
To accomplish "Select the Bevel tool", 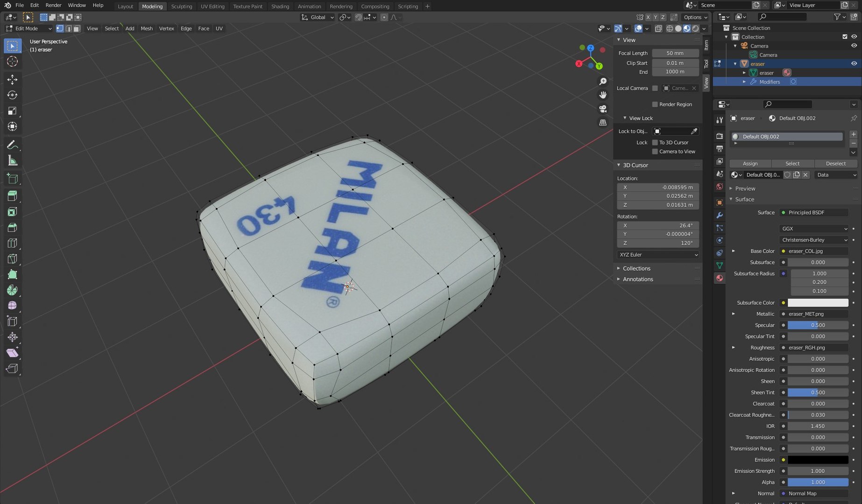I will 13,228.
